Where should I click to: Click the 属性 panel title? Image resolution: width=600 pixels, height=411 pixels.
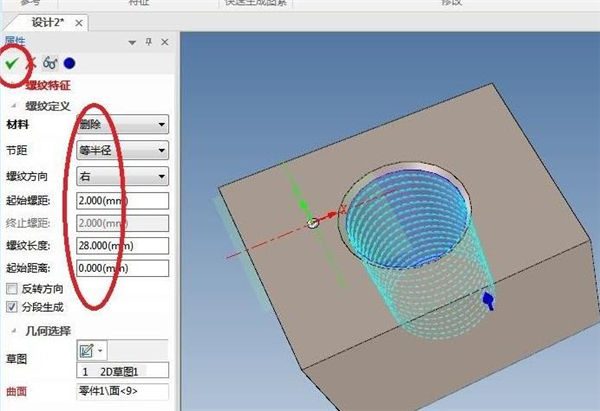pyautogui.click(x=15, y=41)
